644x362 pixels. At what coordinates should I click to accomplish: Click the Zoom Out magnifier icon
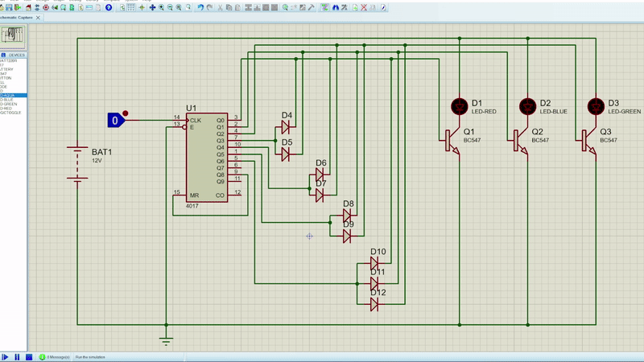click(171, 7)
